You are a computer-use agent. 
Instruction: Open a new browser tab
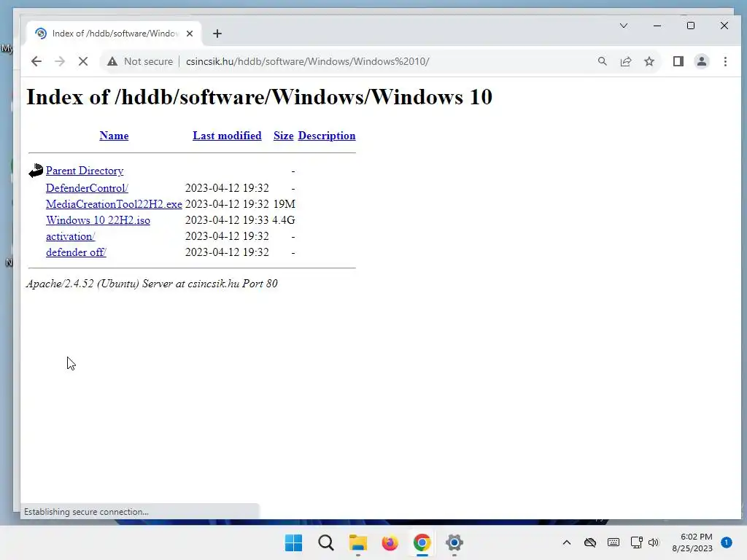coord(217,34)
